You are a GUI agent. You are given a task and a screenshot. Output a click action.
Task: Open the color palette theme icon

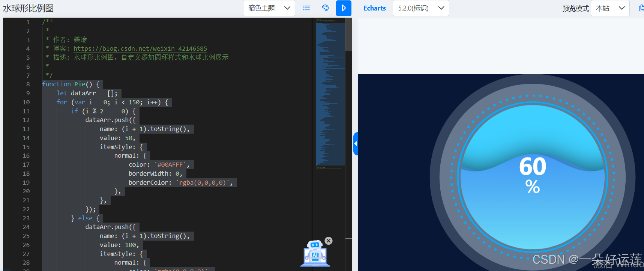click(325, 8)
